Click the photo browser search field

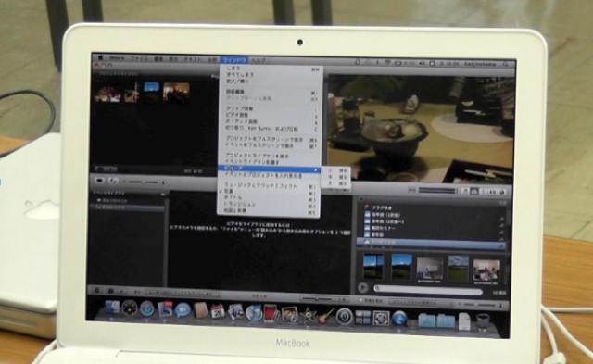tap(428, 290)
